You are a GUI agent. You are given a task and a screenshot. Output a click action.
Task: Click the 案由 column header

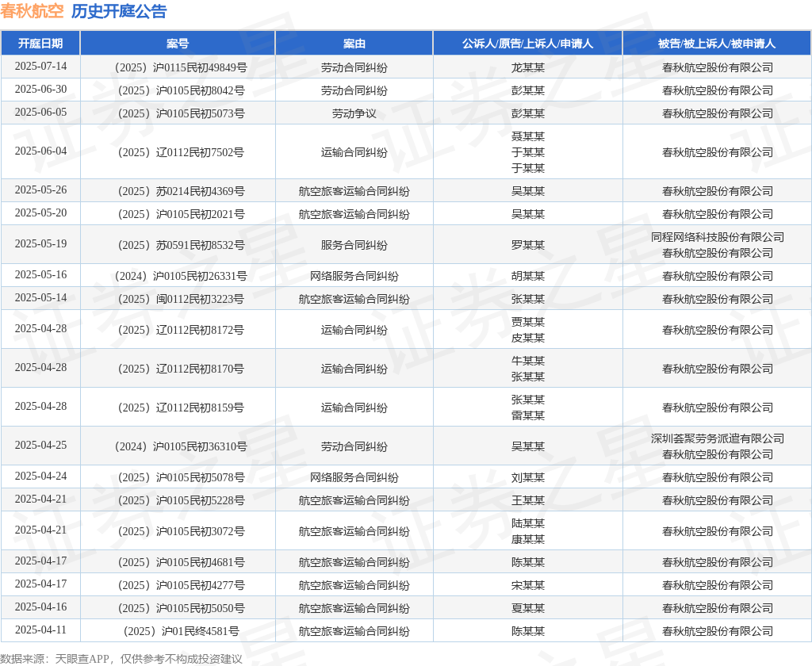354,44
